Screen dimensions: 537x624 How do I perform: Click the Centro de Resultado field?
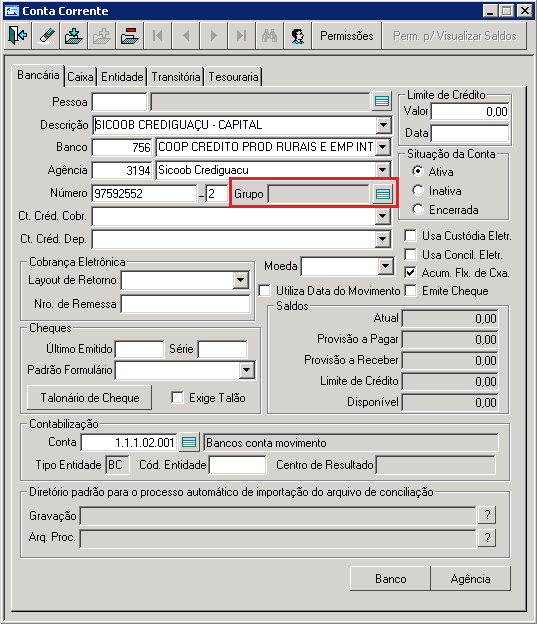[x=436, y=465]
